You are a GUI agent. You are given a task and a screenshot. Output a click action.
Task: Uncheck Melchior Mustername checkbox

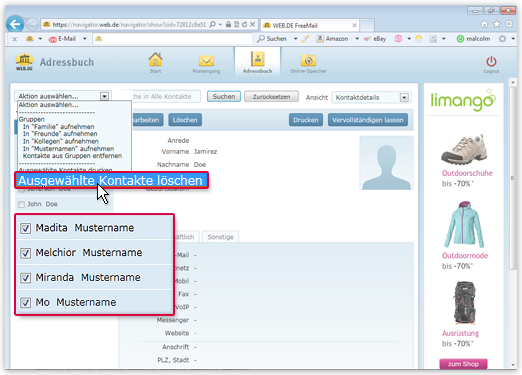(x=25, y=253)
